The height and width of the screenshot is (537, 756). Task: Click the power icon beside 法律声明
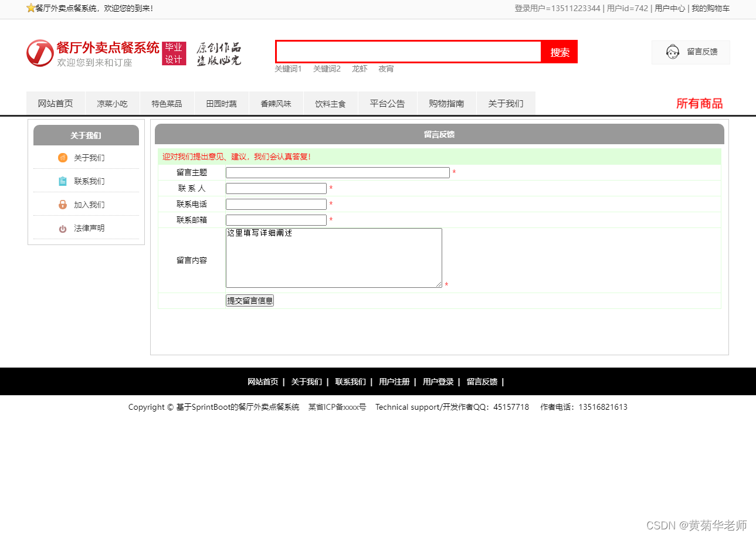pyautogui.click(x=63, y=229)
